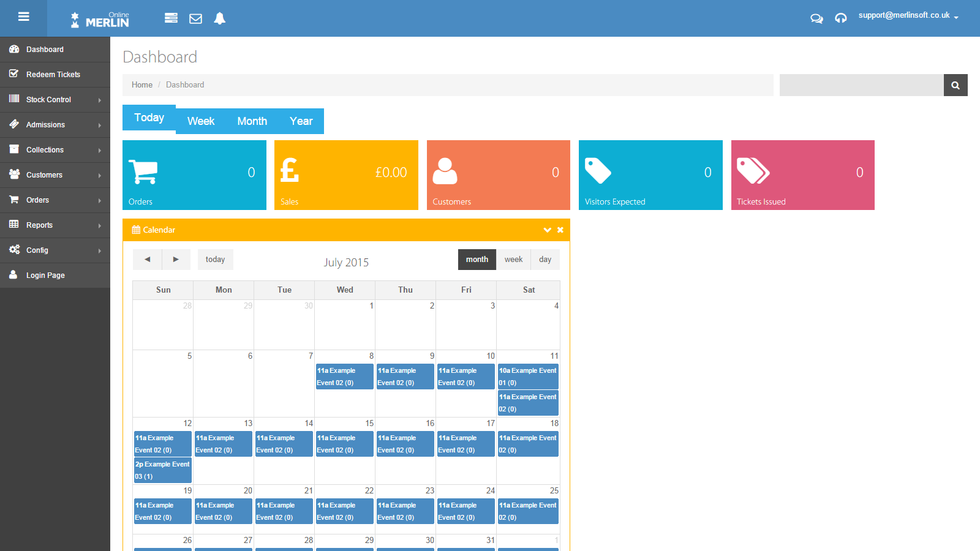Open Dashboard in the sidebar

[x=55, y=50]
